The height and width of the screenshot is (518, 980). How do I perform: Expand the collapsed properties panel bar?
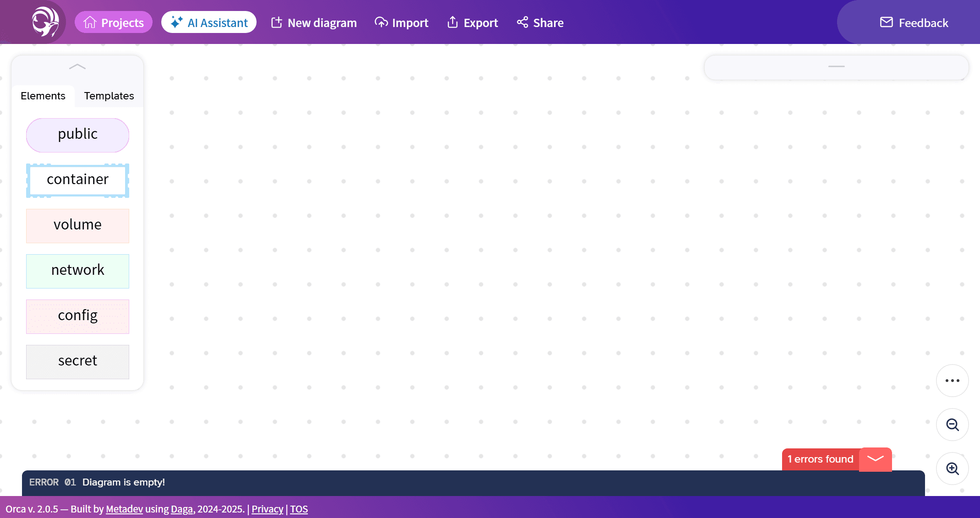(836, 67)
